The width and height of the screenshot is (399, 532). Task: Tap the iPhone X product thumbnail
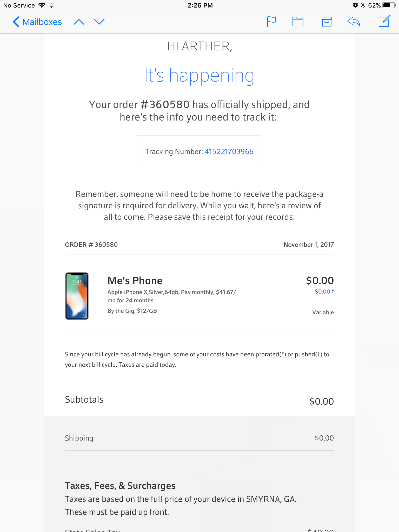pyautogui.click(x=77, y=296)
